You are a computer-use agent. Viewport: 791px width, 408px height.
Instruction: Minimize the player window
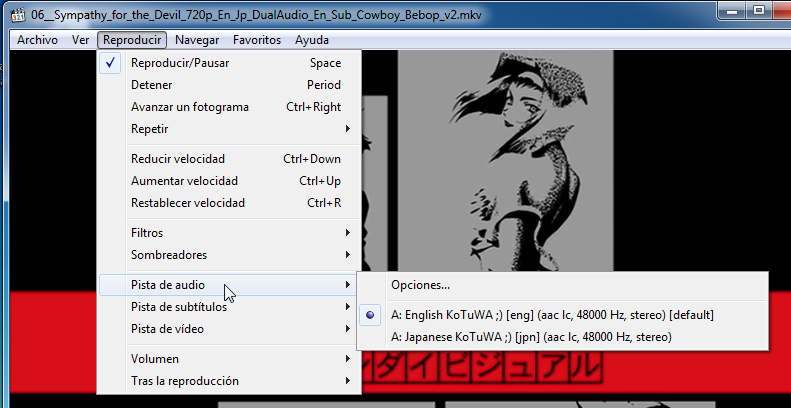(731, 10)
